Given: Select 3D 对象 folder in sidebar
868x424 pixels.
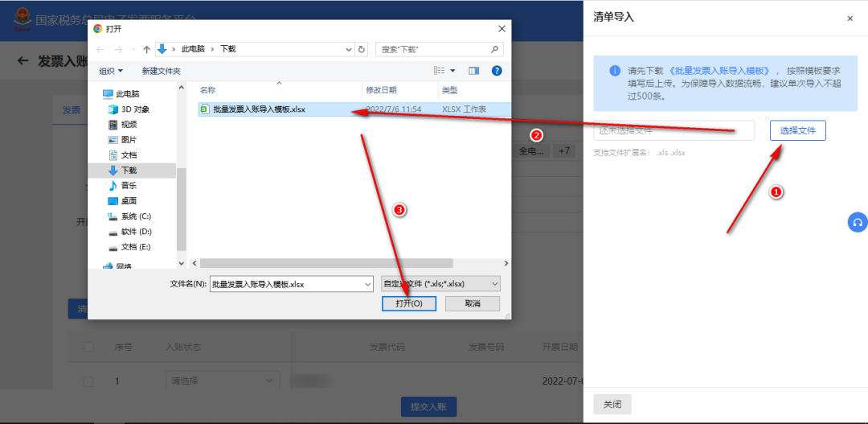Looking at the screenshot, I should pyautogui.click(x=134, y=109).
